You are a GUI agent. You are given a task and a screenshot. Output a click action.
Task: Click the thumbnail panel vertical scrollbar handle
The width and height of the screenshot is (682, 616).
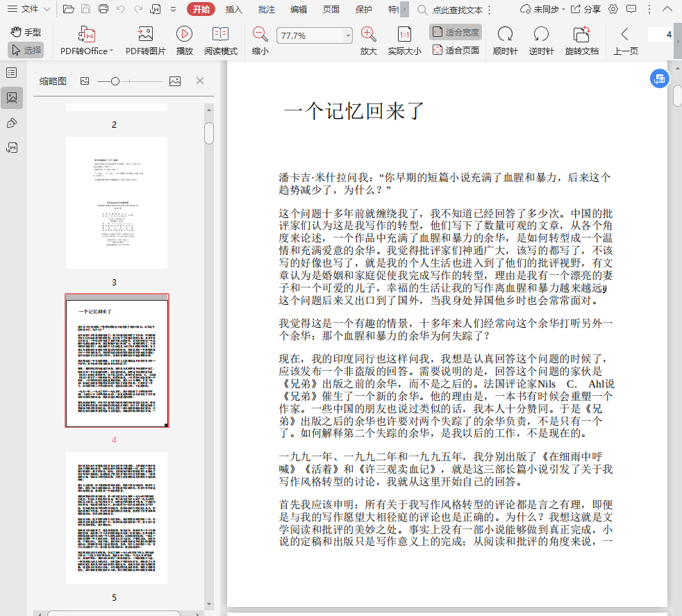[x=209, y=133]
